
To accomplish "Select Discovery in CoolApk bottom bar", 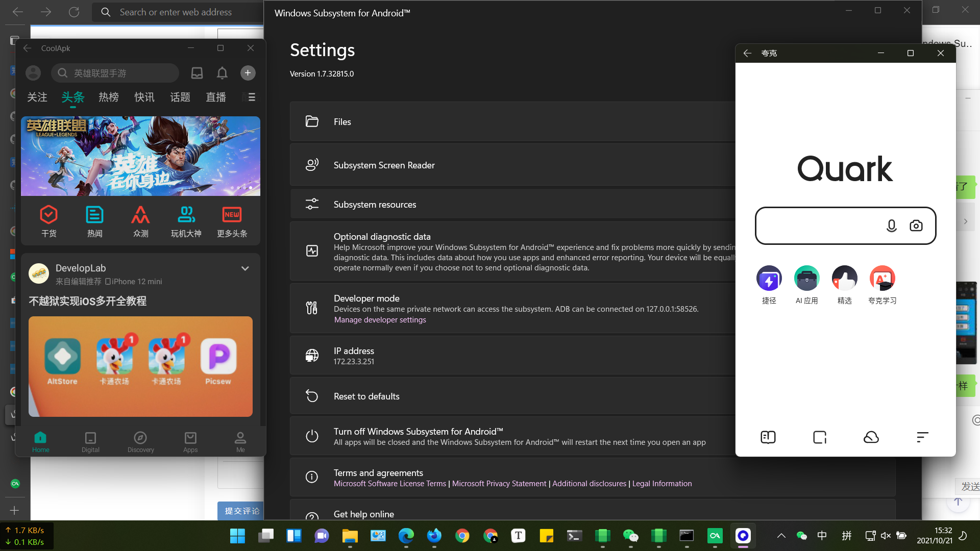I will click(x=140, y=442).
